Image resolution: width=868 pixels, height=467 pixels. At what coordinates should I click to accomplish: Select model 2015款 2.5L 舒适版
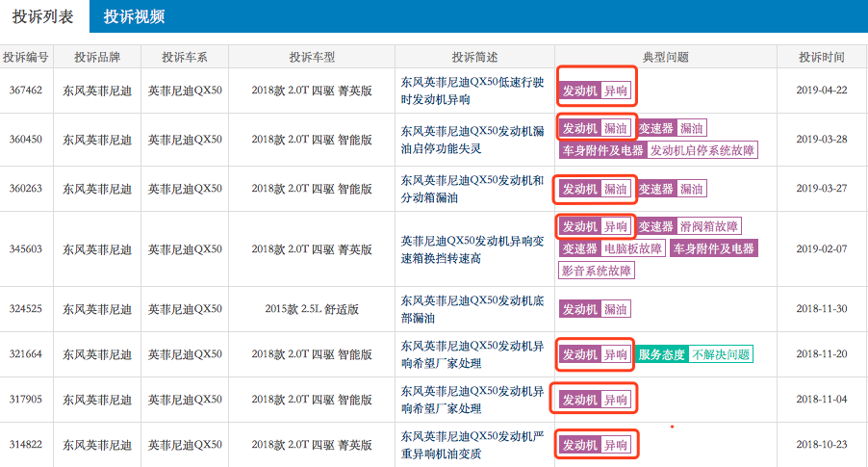pos(312,309)
